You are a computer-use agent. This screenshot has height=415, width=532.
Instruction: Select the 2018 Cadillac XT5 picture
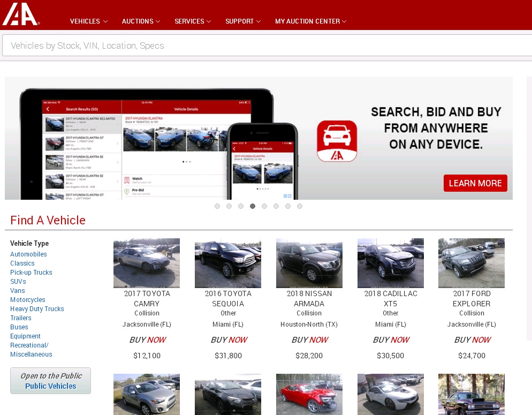click(x=391, y=263)
